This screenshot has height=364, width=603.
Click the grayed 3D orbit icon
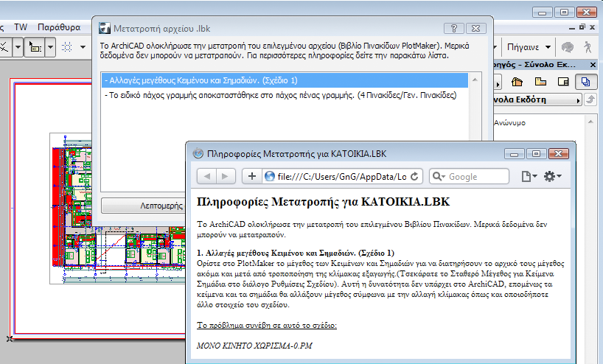pos(567,47)
